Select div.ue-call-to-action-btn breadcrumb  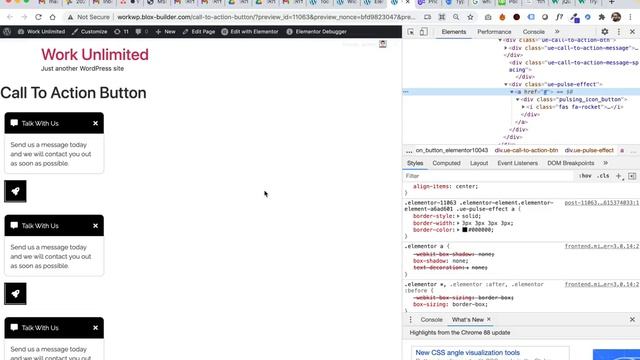tap(526, 151)
